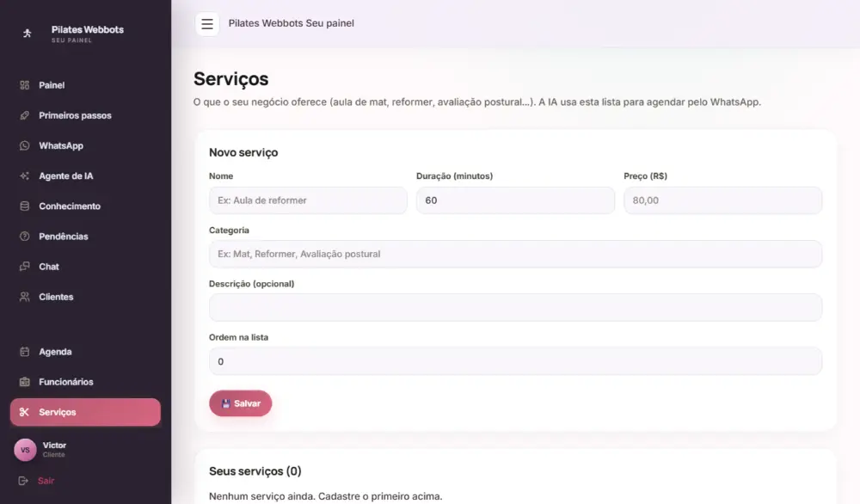Navigate to Agente de IA
The image size is (860, 504).
tap(85, 175)
